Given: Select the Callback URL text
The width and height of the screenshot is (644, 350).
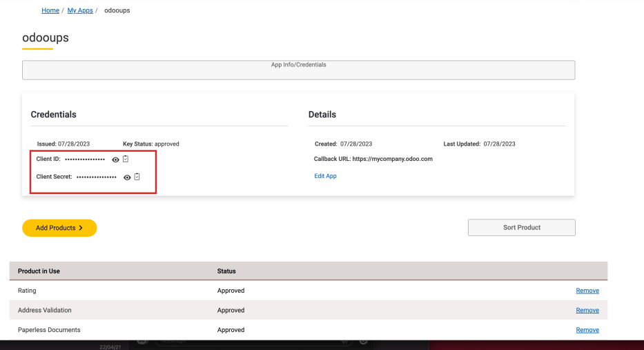Looking at the screenshot, I should tap(373, 159).
